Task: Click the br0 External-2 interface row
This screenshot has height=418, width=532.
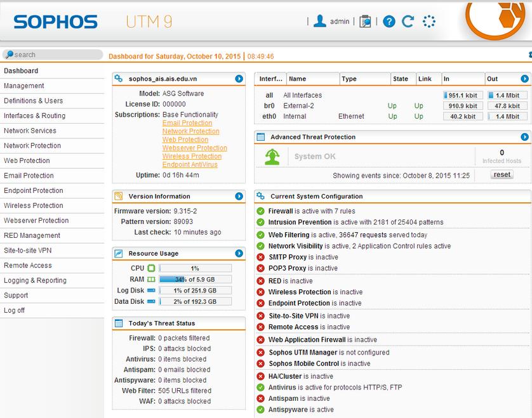Action: (393, 106)
